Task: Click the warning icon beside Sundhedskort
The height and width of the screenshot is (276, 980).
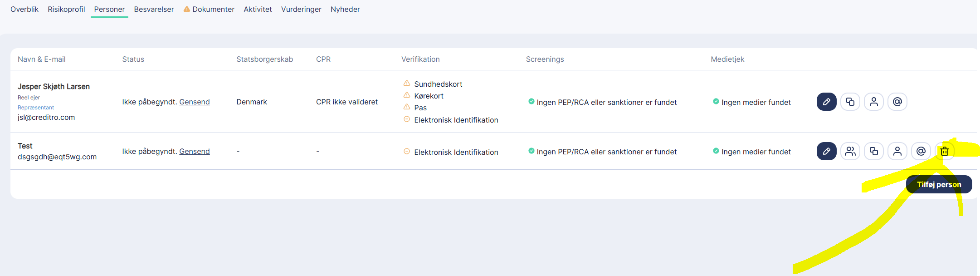Action: point(407,83)
